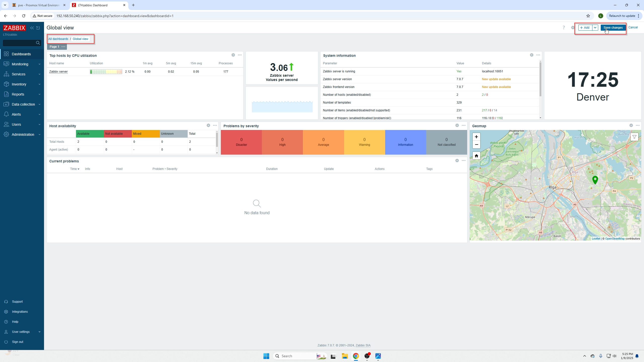This screenshot has width=644, height=362.
Task: Select the Reports sidebar icon
Action: coord(7,94)
